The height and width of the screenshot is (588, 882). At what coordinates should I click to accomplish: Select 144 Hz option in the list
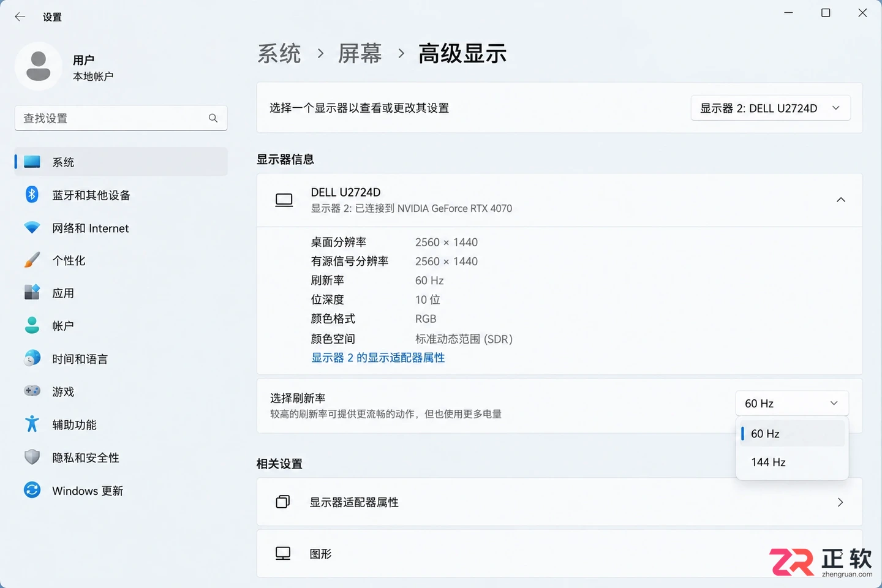click(793, 462)
